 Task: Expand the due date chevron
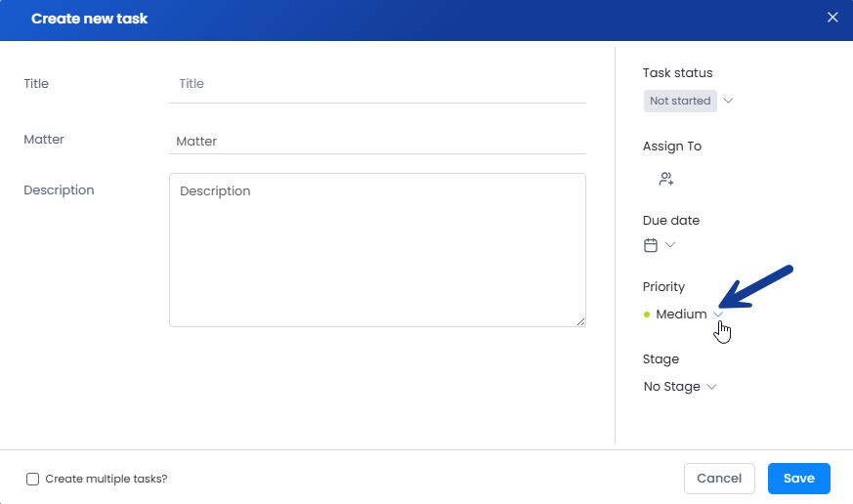pos(670,244)
